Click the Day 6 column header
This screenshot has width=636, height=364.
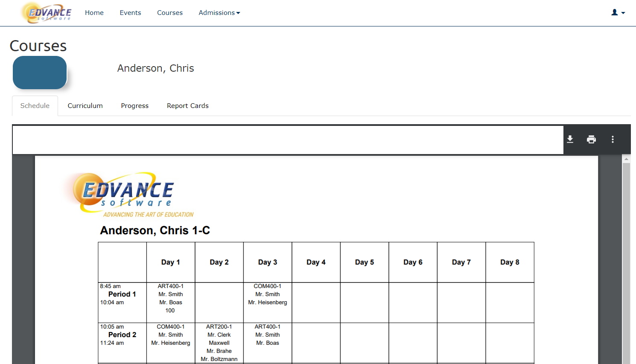(413, 262)
